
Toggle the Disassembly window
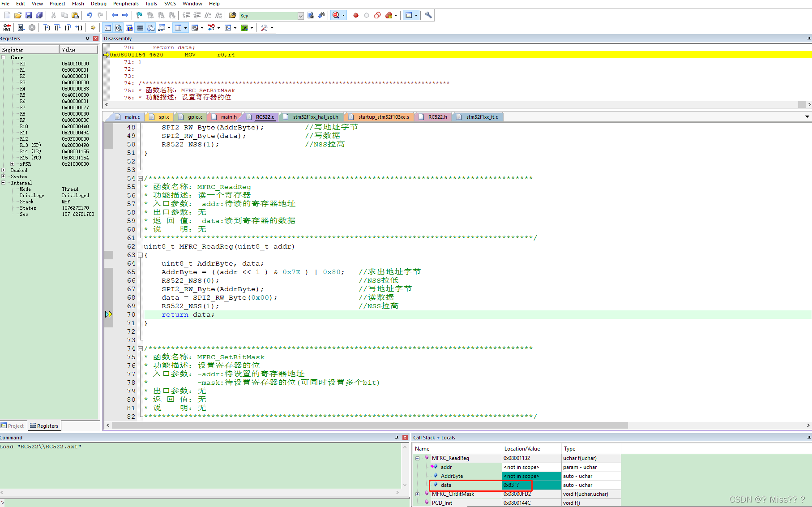(x=119, y=28)
